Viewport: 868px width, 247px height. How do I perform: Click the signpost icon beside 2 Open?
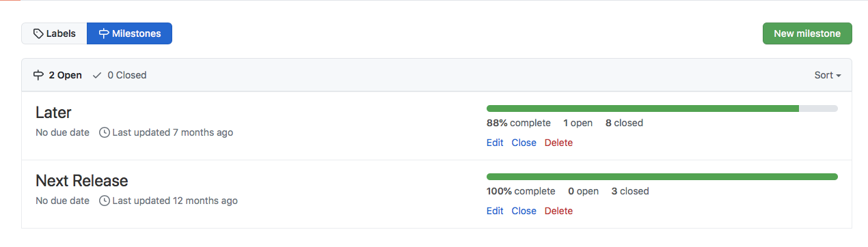coord(38,75)
